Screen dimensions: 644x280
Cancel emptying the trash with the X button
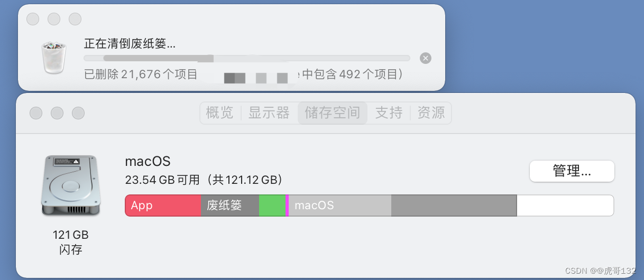(x=426, y=58)
